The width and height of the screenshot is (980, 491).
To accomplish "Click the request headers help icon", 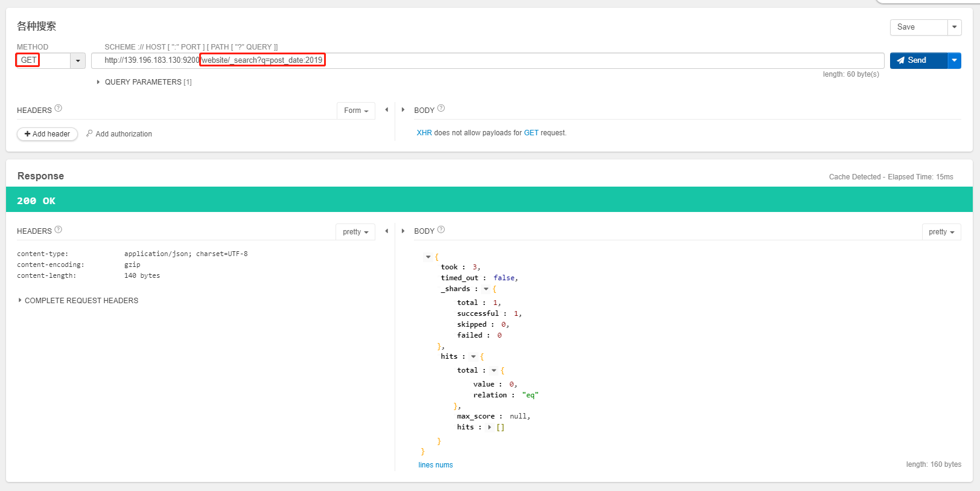I will pos(59,109).
